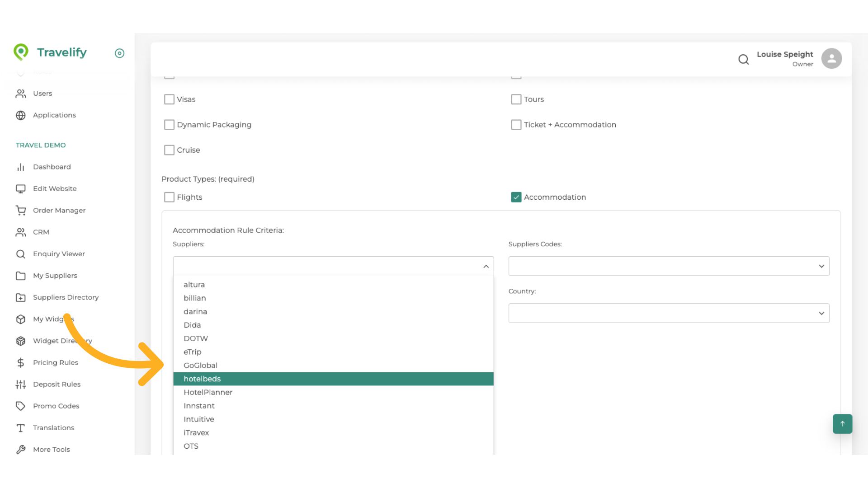Select the Pricing Rules dollar icon
Image resolution: width=868 pixels, height=488 pixels.
tap(21, 362)
